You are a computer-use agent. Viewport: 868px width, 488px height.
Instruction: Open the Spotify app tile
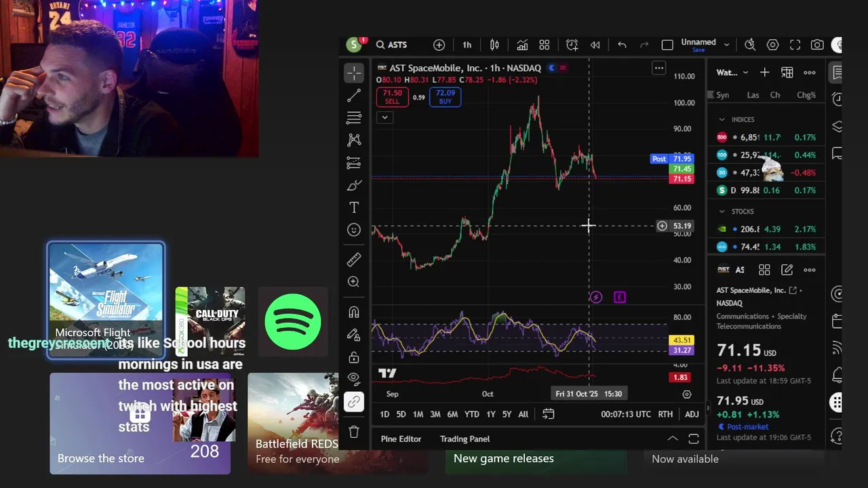pos(293,322)
